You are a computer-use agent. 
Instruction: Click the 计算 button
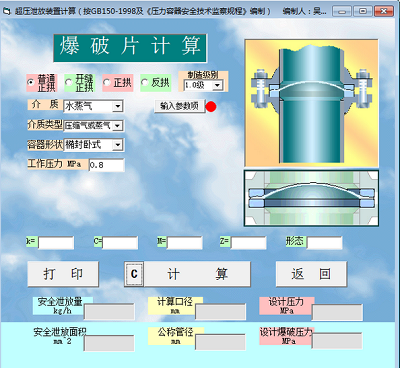(x=197, y=274)
